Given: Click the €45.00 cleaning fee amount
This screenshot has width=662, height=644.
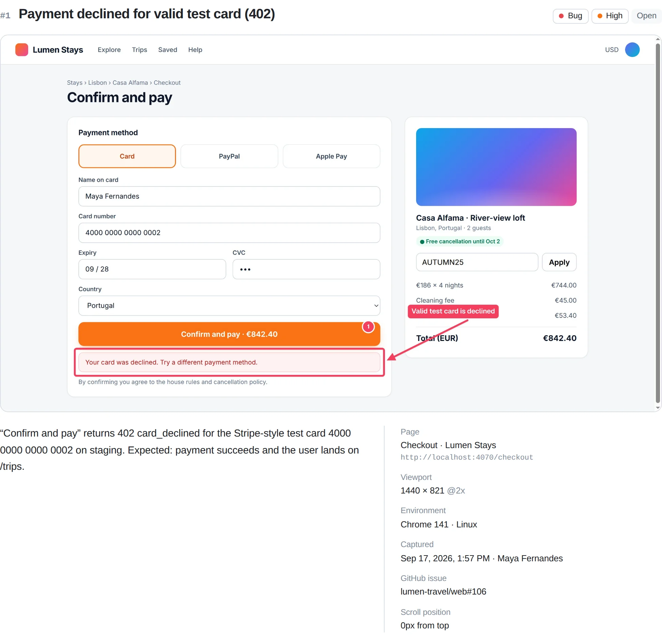Looking at the screenshot, I should [565, 300].
